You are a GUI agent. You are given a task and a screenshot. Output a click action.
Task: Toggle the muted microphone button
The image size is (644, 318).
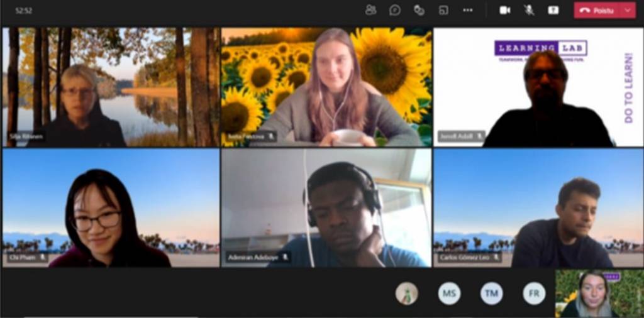click(529, 10)
